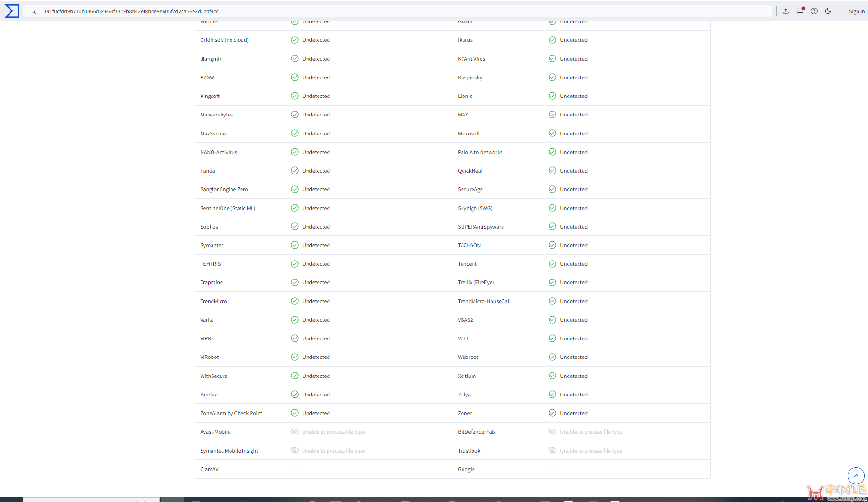
Task: Open the VirusTotal home logo
Action: [12, 11]
